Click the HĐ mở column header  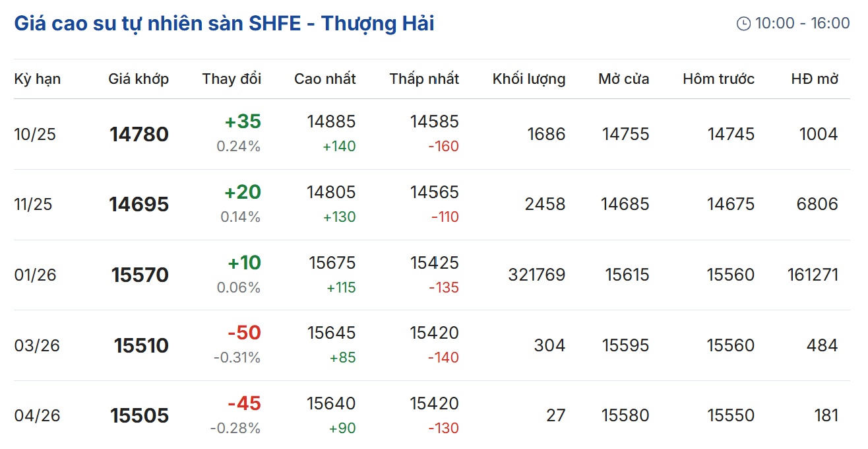pyautogui.click(x=815, y=79)
